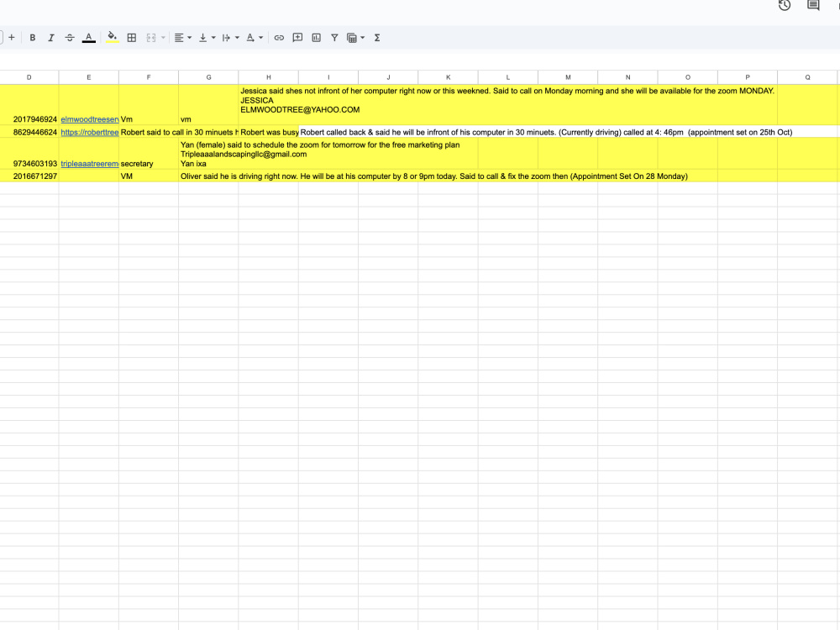
Task: Toggle italic formatting
Action: click(x=51, y=38)
